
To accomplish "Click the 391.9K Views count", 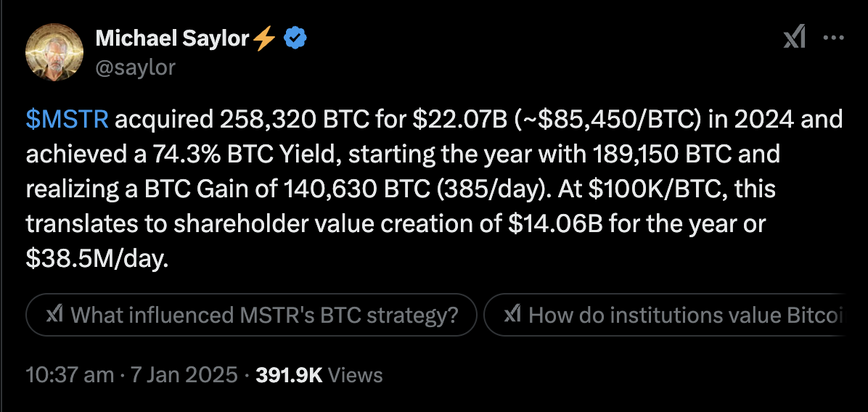I will click(319, 375).
